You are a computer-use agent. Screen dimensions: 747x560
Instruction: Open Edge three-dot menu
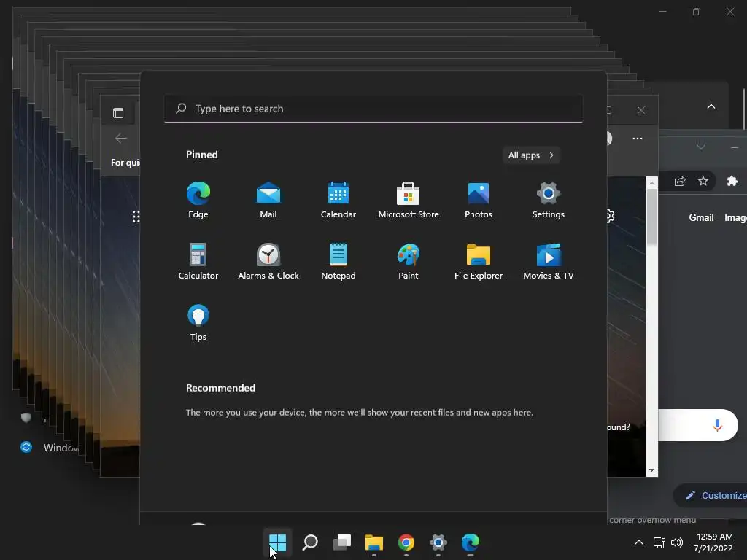(638, 139)
